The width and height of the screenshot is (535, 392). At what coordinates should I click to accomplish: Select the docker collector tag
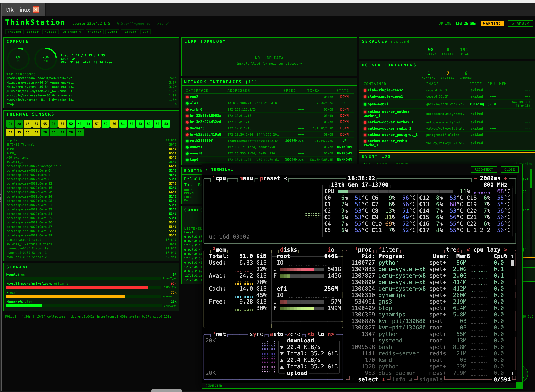coord(33,32)
